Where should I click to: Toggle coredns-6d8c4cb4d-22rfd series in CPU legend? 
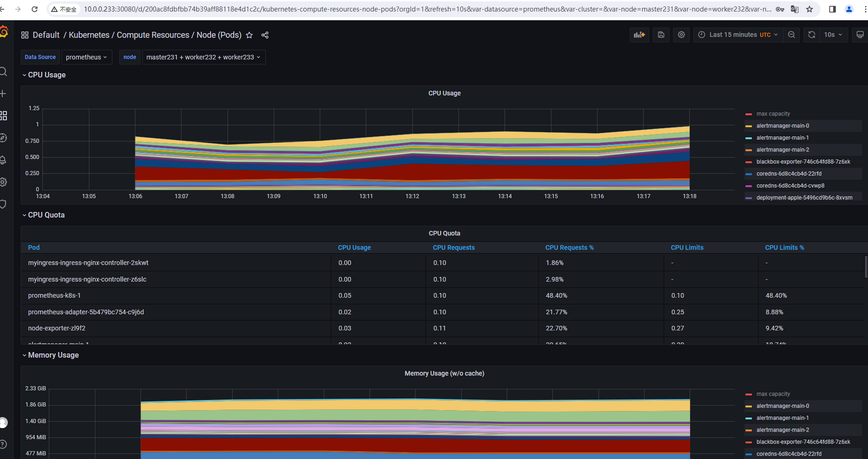(x=789, y=174)
